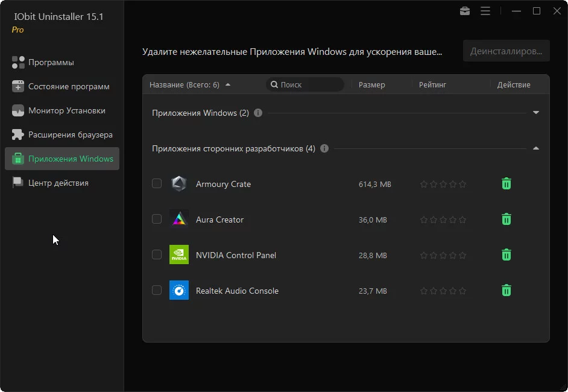Collapse the Приложения сторонних разработчиков group
This screenshot has width=568, height=392.
click(x=536, y=148)
